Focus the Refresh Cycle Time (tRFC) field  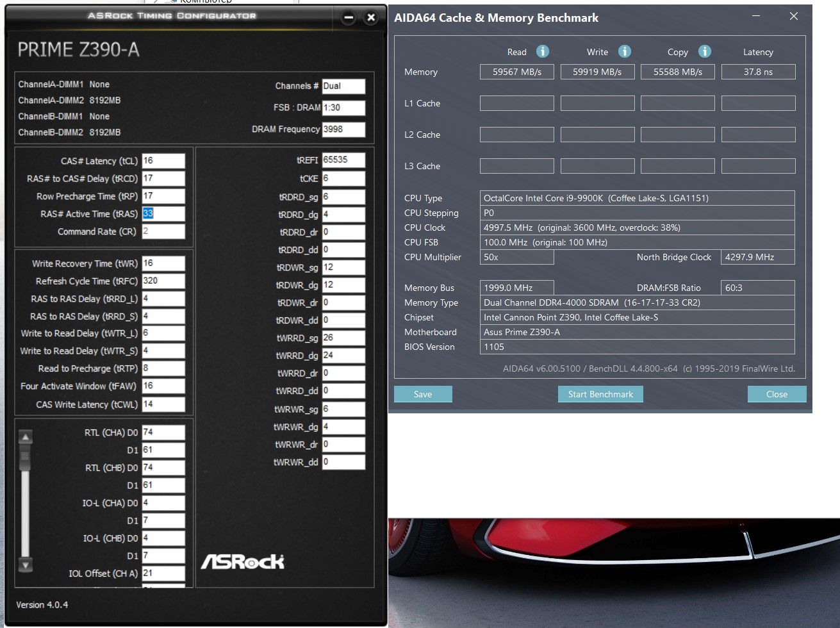[x=163, y=281]
